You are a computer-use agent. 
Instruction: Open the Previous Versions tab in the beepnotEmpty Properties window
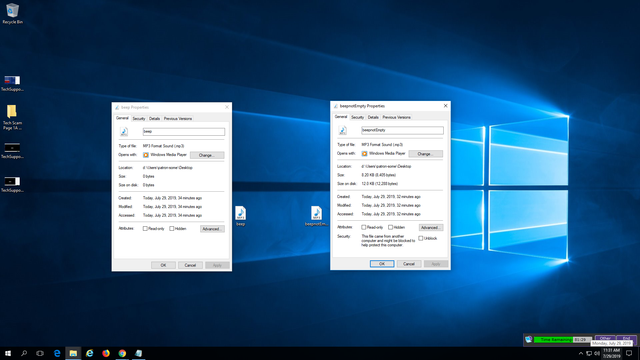pyautogui.click(x=397, y=118)
